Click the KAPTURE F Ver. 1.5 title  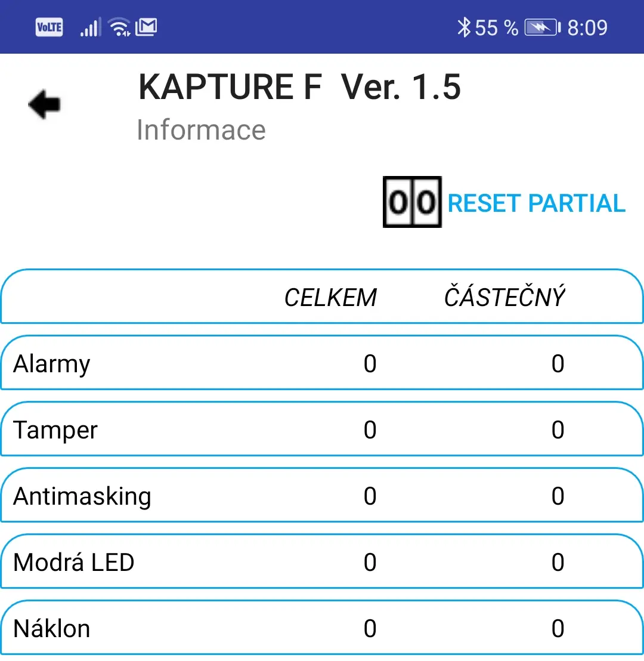point(300,87)
